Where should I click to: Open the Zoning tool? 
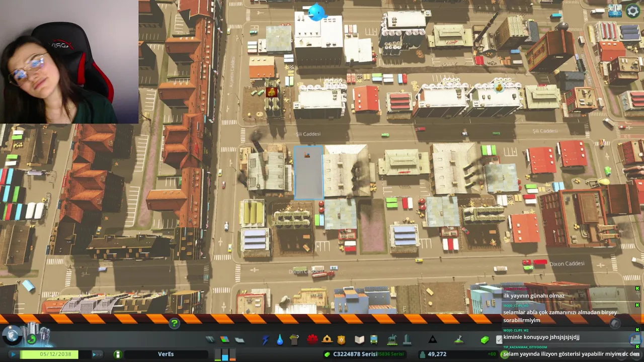pos(224,340)
